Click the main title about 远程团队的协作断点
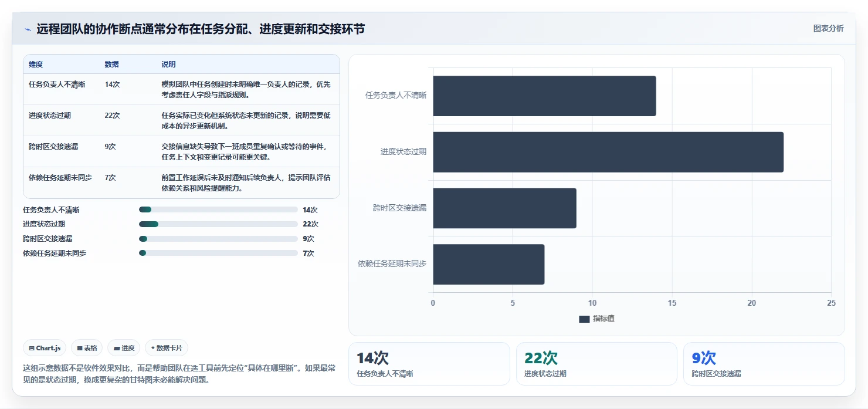868x409 pixels. 201,29
